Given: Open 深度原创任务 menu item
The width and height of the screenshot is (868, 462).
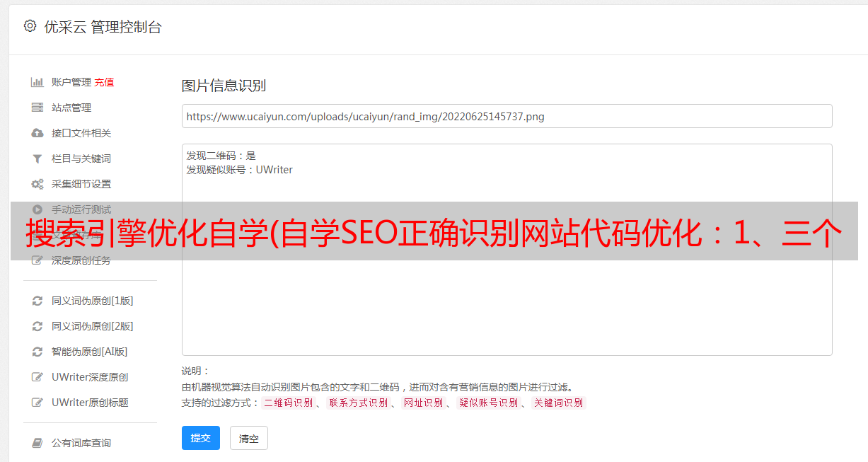Looking at the screenshot, I should [x=81, y=260].
